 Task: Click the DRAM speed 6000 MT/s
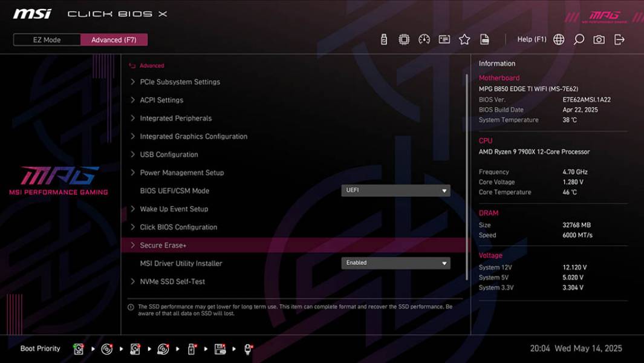click(x=577, y=235)
